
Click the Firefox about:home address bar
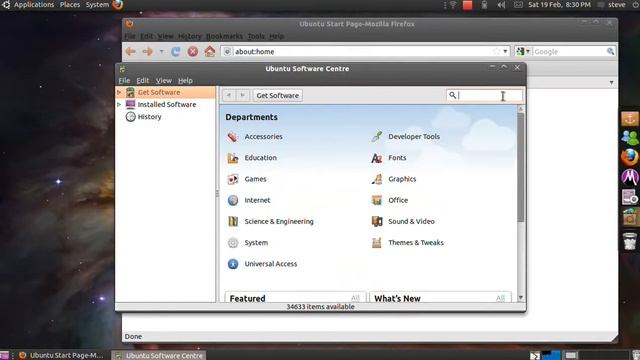365,51
